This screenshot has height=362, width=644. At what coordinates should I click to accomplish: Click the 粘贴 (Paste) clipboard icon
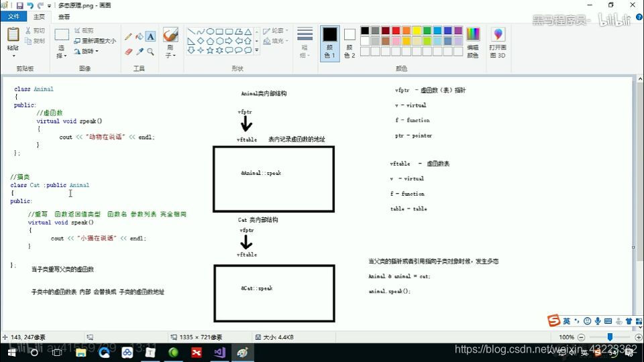tap(13, 34)
